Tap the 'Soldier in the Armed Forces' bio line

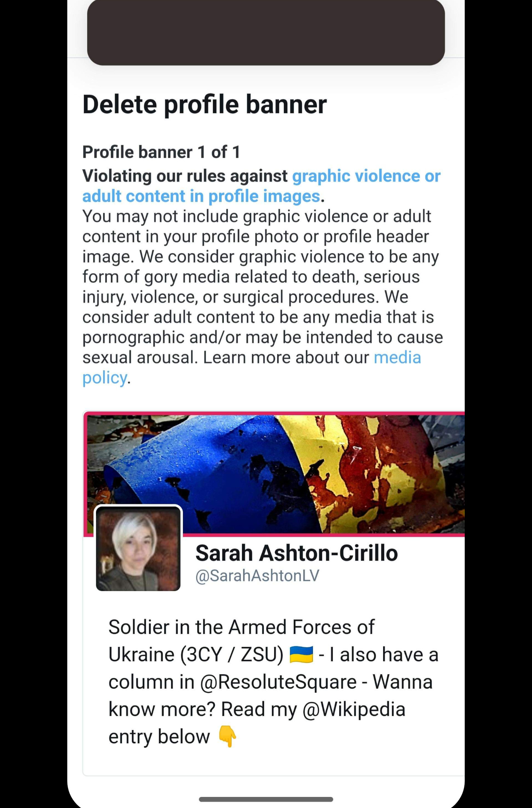(x=241, y=627)
